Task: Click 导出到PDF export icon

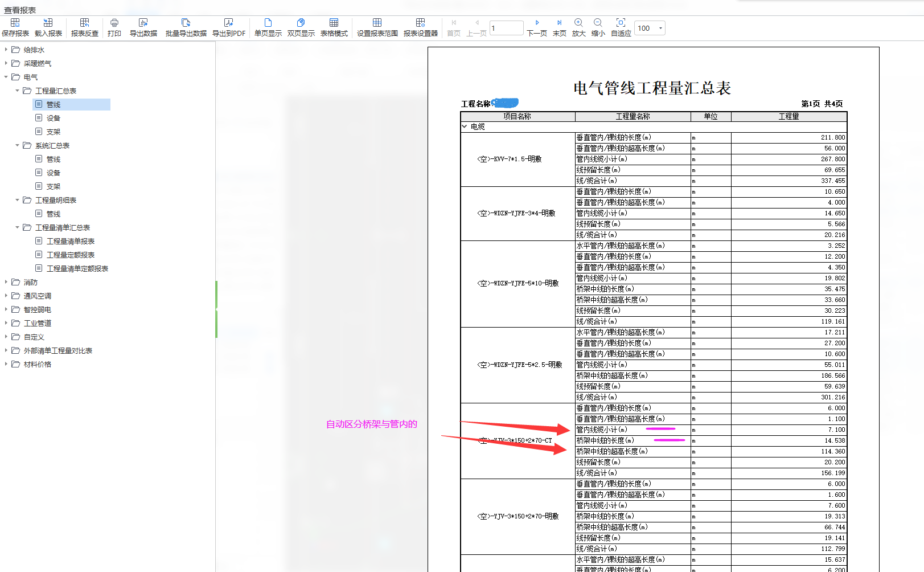Action: pos(229,27)
